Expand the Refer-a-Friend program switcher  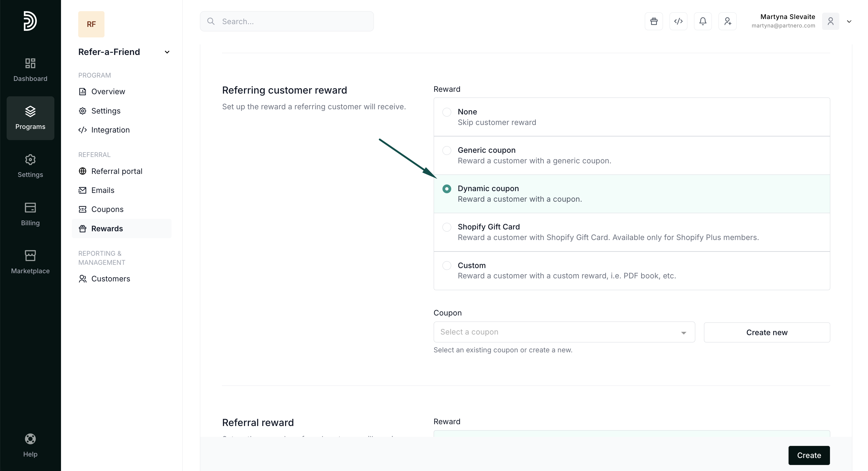[167, 52]
